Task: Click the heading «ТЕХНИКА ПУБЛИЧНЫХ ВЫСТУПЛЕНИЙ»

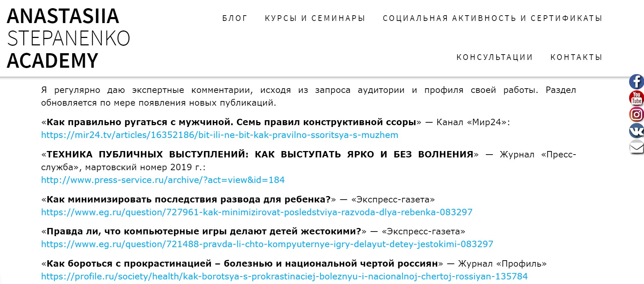Action: coord(260,155)
